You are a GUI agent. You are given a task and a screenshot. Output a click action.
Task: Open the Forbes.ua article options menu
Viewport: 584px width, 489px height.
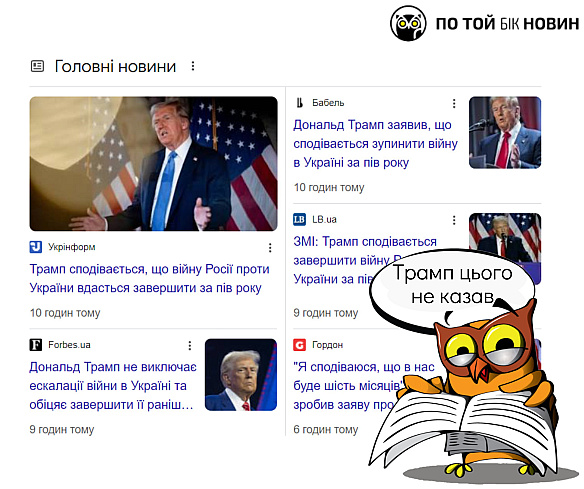point(190,346)
